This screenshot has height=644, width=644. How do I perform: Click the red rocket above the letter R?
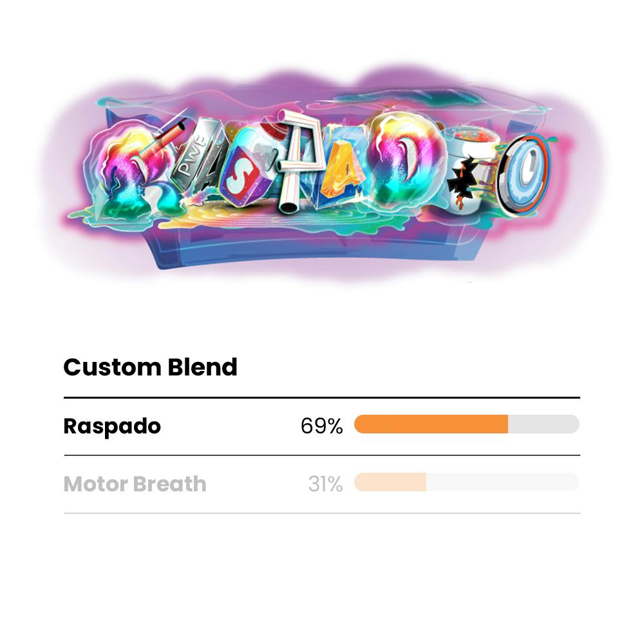(x=169, y=133)
